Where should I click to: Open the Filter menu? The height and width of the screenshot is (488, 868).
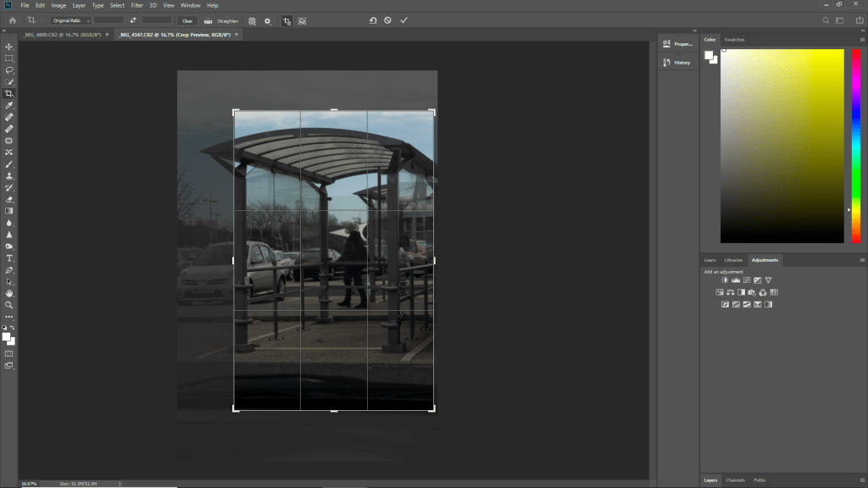click(x=136, y=5)
